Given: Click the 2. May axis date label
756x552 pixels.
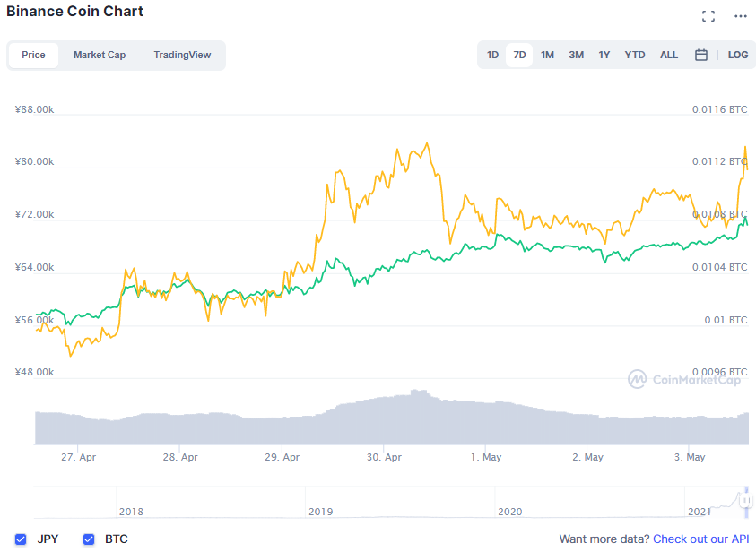Looking at the screenshot, I should pyautogui.click(x=587, y=457).
